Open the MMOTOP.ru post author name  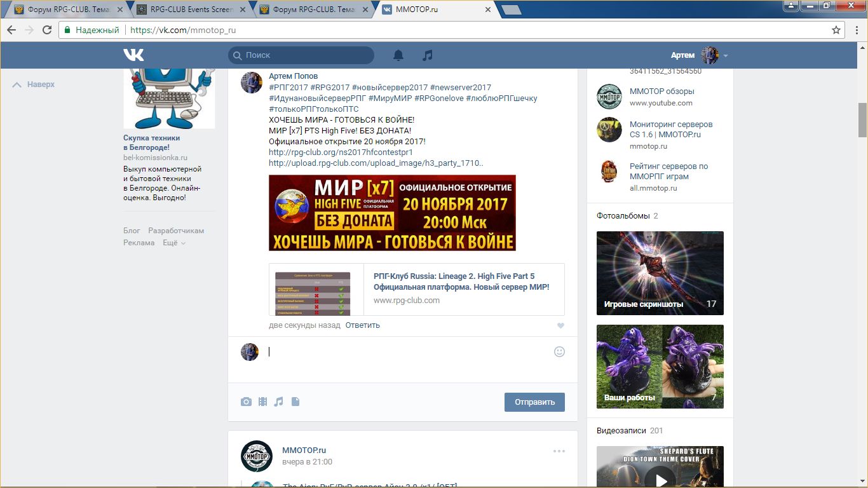tap(304, 451)
